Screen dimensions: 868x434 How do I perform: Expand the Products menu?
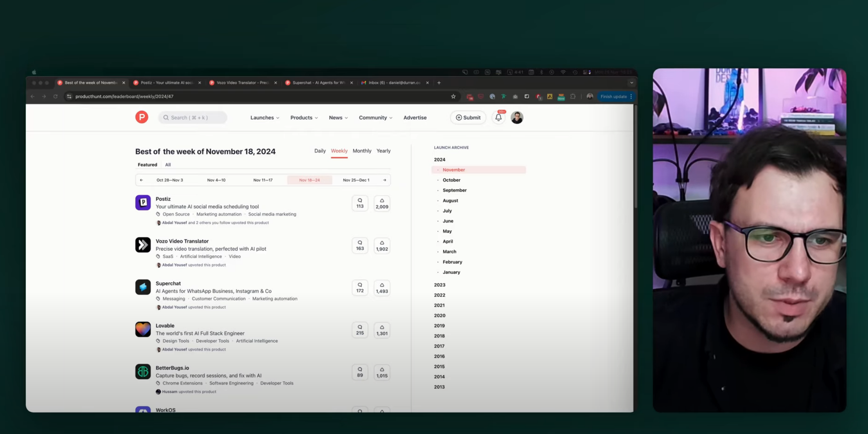click(304, 117)
